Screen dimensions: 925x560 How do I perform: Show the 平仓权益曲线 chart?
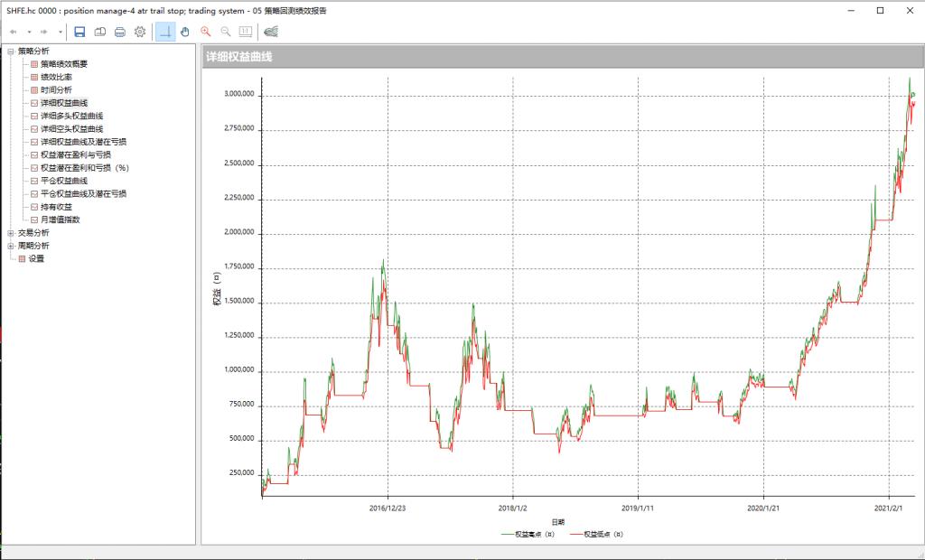click(64, 182)
